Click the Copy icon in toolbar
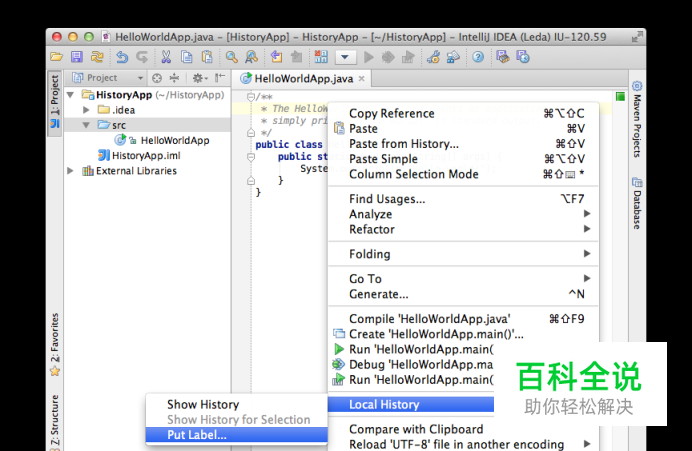Image resolution: width=692 pixels, height=451 pixels. [x=186, y=57]
